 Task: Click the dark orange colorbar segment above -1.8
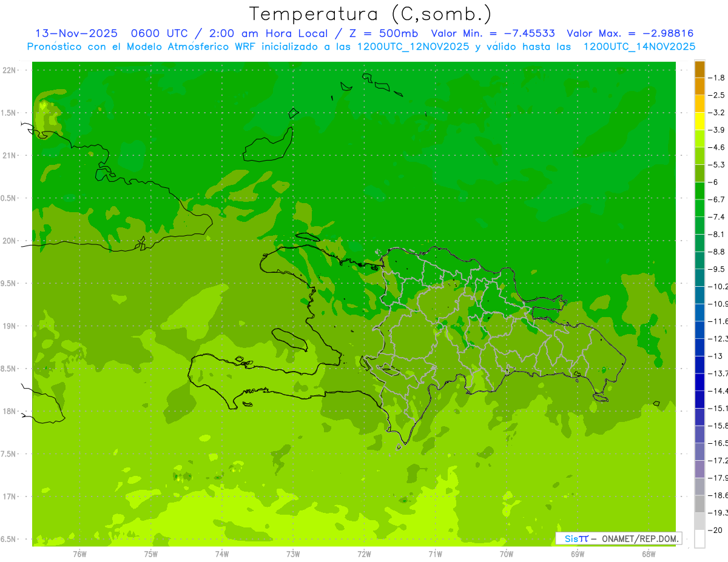coord(699,70)
